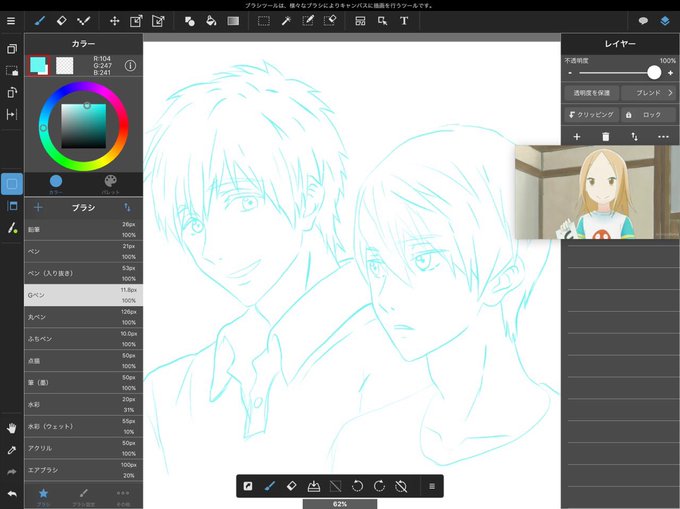Open the ブラシ設定 brush settings tab

point(84,496)
